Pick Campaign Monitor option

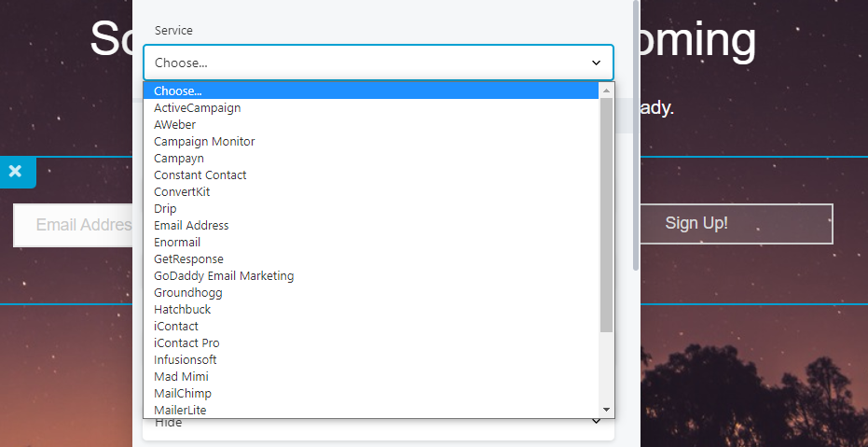(204, 142)
